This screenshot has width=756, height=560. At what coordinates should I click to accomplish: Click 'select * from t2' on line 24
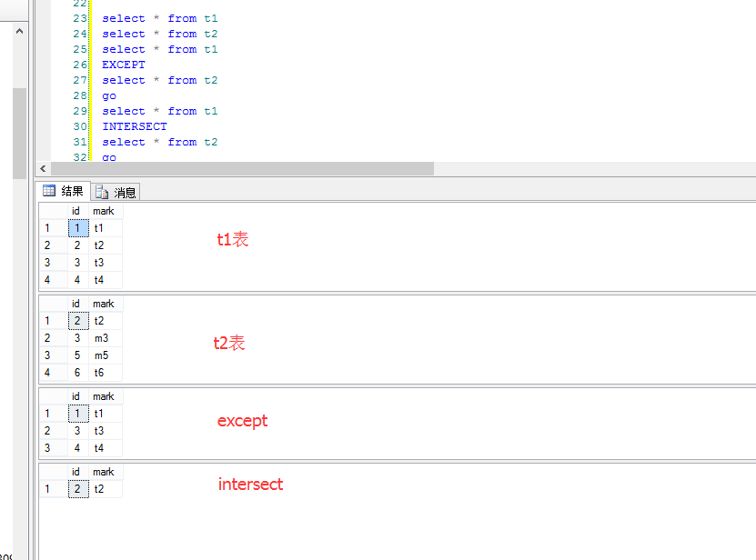159,34
